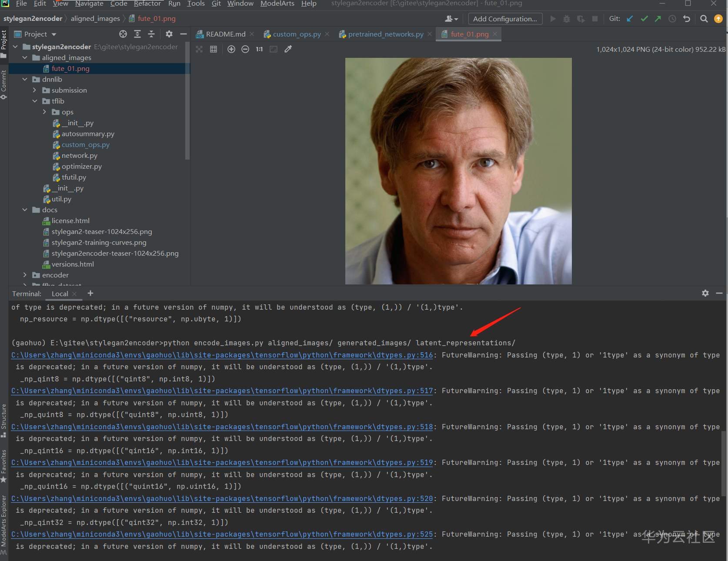
Task: Click the Zoom In image icon
Action: (x=231, y=49)
